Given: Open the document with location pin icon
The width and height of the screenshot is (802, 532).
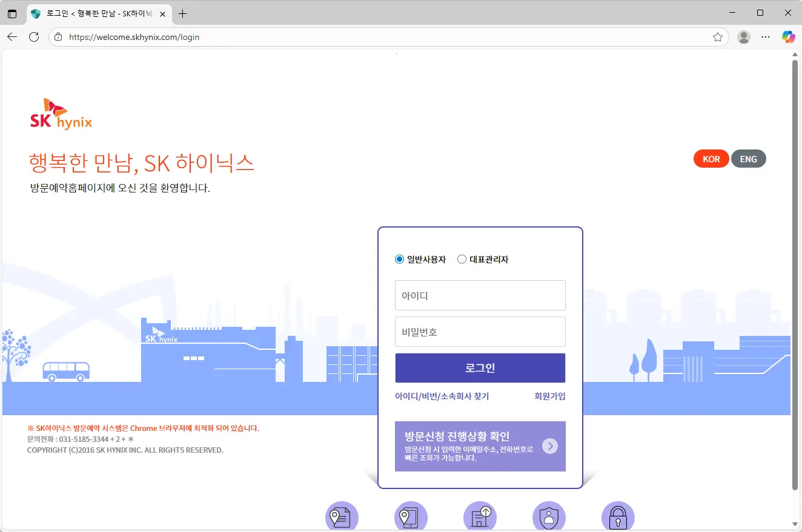Looking at the screenshot, I should click(342, 516).
